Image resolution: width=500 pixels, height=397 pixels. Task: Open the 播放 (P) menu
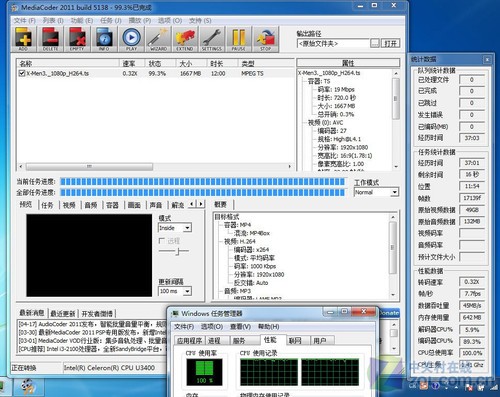click(140, 21)
